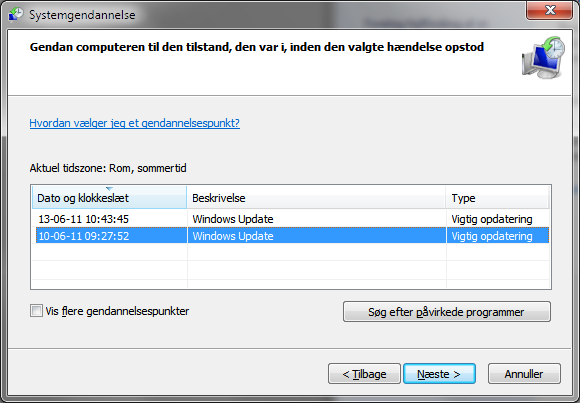Click empty area below restore point rows
Screen dimensions: 580x403
pyautogui.click(x=291, y=266)
